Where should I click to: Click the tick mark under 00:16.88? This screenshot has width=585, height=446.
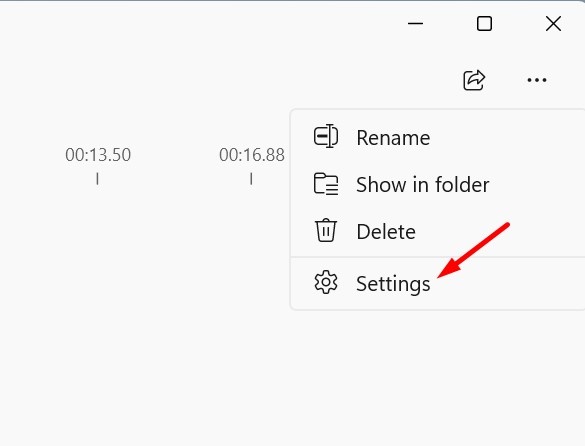click(x=251, y=178)
